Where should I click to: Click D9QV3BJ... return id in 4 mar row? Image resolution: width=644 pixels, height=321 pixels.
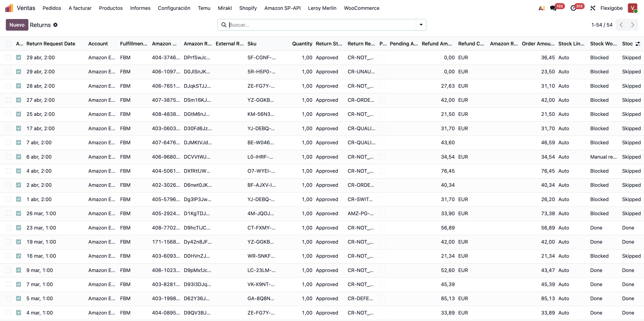(x=197, y=312)
